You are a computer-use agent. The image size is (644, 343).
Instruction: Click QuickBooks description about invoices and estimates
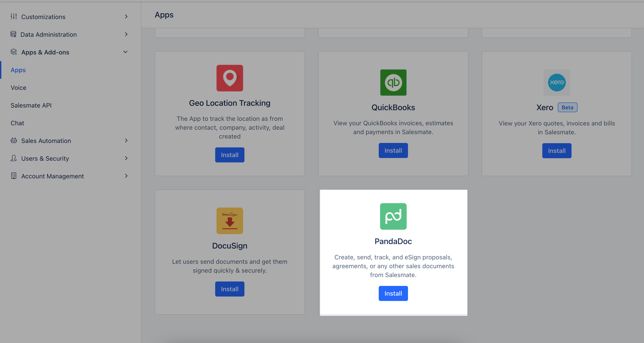[393, 127]
